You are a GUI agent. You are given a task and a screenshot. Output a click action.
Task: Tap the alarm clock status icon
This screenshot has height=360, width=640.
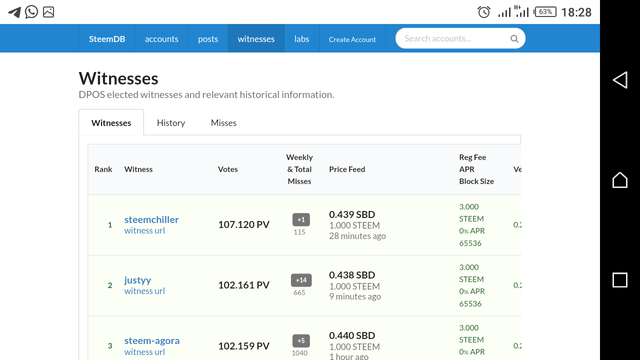click(484, 12)
